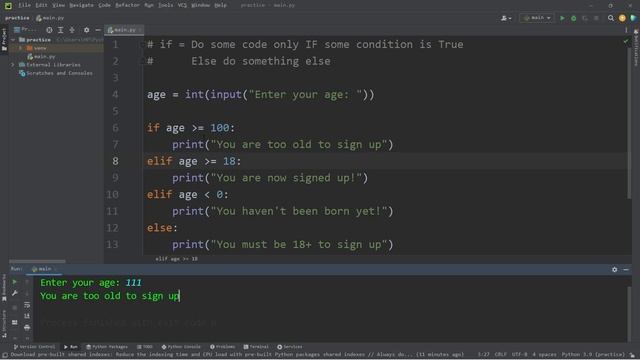640x360 pixels.
Task: Open Project panel gear options
Action: point(87,30)
